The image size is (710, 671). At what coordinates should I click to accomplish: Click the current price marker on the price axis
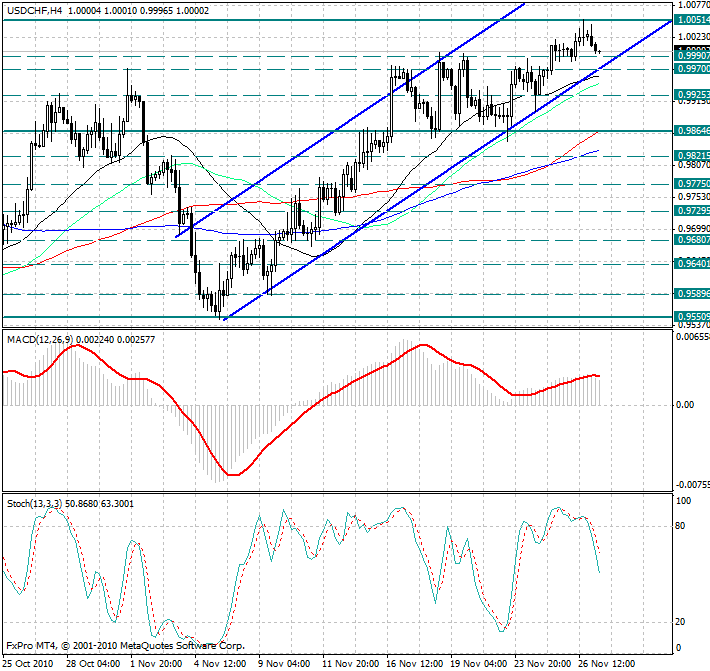click(x=691, y=49)
